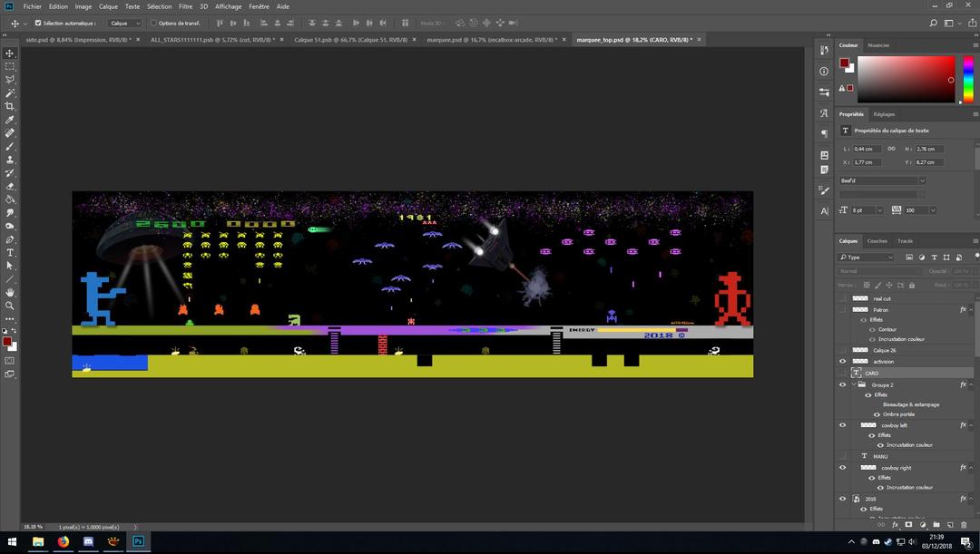Hide the cowboy left layer
Screen dimensions: 980x554
pos(842,425)
